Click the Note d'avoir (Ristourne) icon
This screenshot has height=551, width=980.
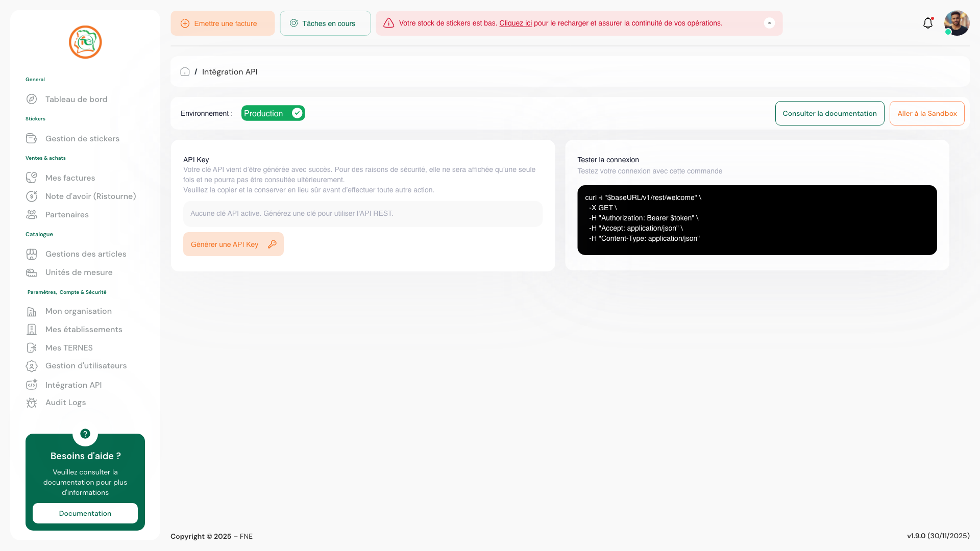click(x=32, y=196)
